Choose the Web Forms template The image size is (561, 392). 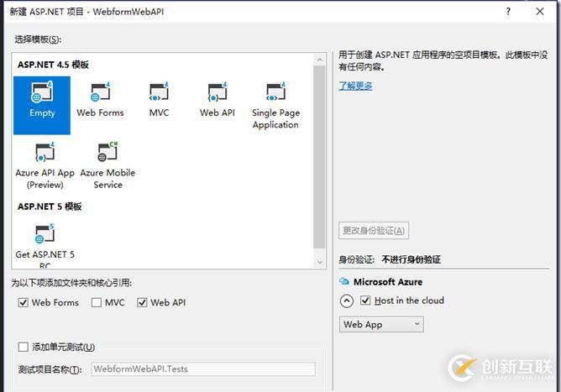coord(100,100)
